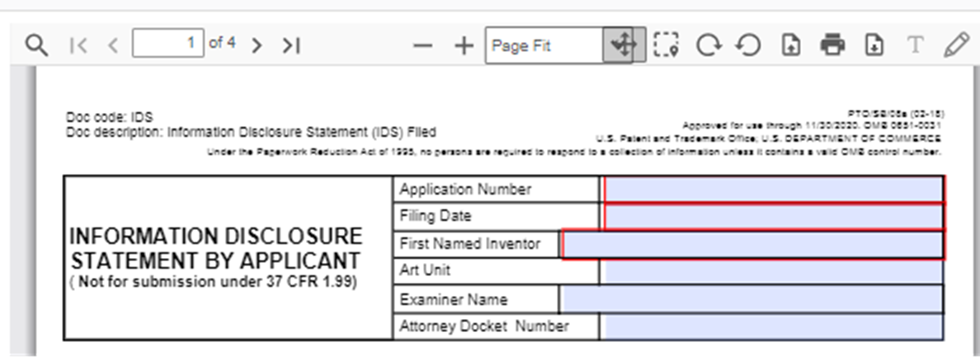Zoom out with the minus button

pos(422,45)
